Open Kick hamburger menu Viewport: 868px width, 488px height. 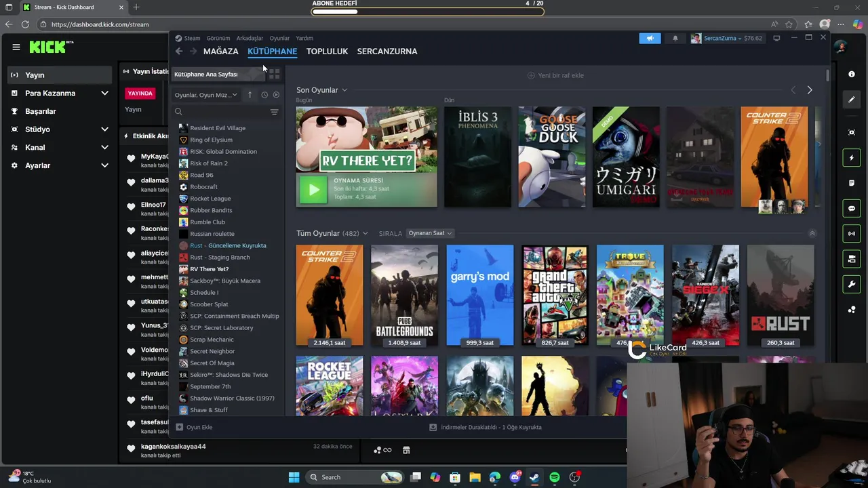coord(16,47)
